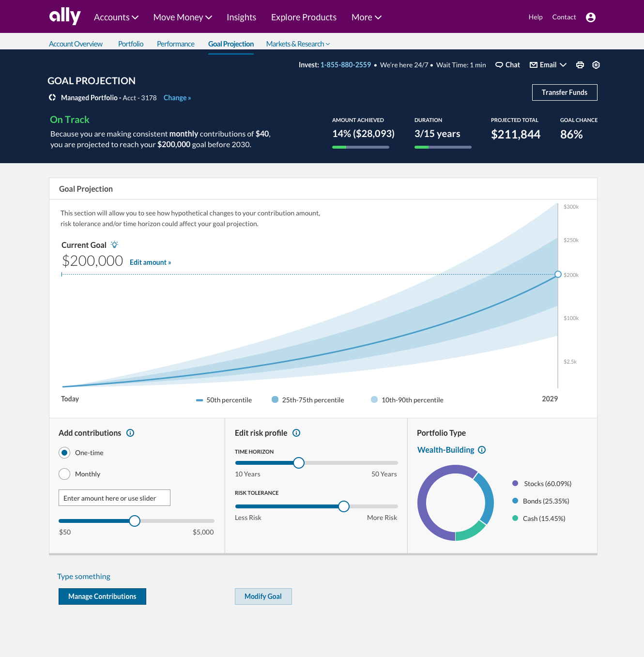The image size is (644, 657).
Task: Expand the Accounts menu
Action: pyautogui.click(x=116, y=17)
